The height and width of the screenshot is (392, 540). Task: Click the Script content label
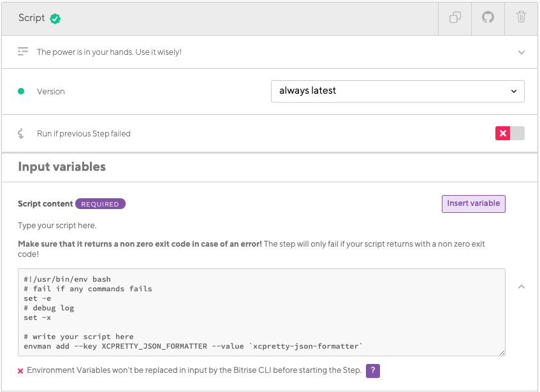pyautogui.click(x=45, y=204)
